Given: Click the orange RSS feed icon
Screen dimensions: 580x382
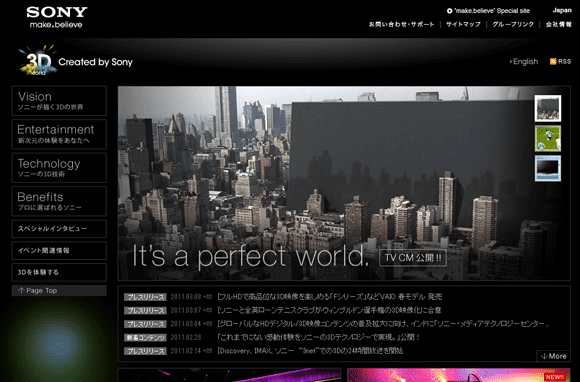Looking at the screenshot, I should click(553, 61).
